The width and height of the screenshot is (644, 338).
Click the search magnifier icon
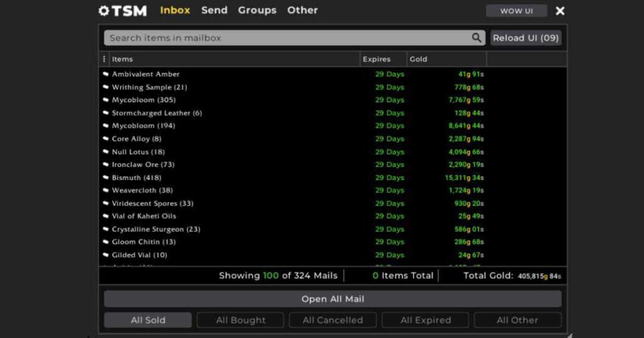click(x=477, y=38)
